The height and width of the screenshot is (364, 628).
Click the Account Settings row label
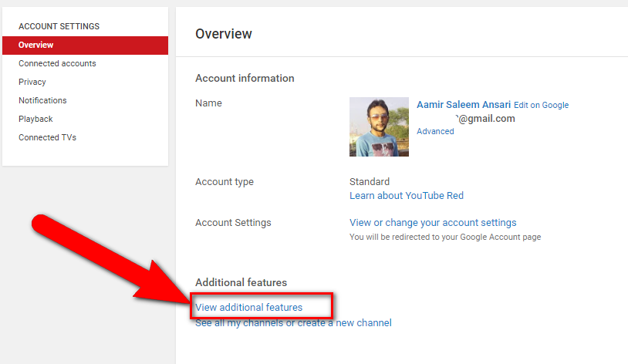click(x=233, y=223)
